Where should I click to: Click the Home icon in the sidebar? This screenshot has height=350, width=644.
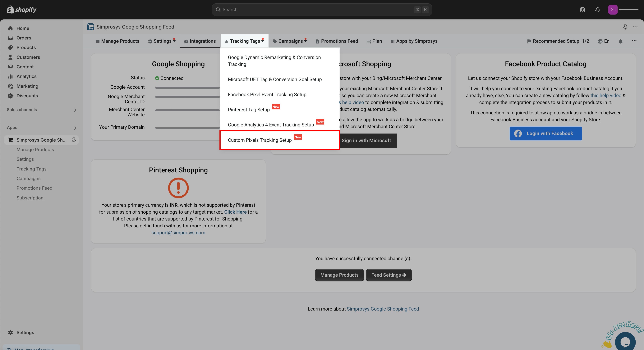click(x=10, y=28)
